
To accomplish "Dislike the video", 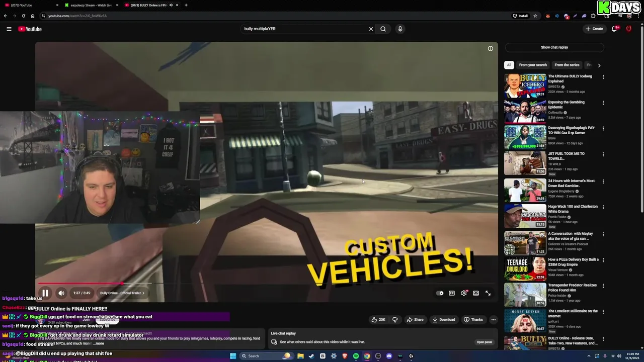I will [395, 319].
